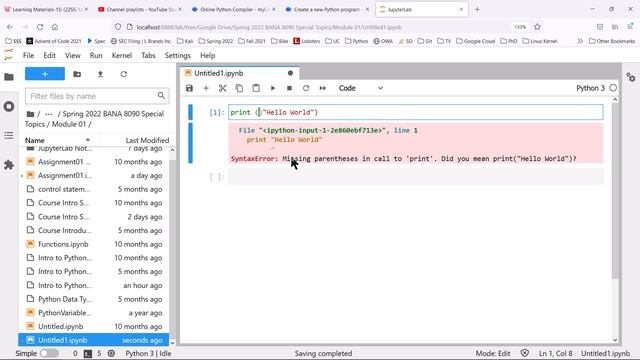Open the Online Python Compiler browser tab
This screenshot has height=360, width=640.
[x=233, y=9]
